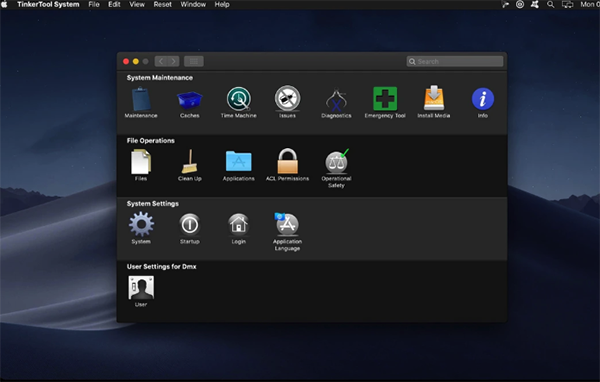The width and height of the screenshot is (600, 382).
Task: Open the Window menu
Action: pos(193,5)
